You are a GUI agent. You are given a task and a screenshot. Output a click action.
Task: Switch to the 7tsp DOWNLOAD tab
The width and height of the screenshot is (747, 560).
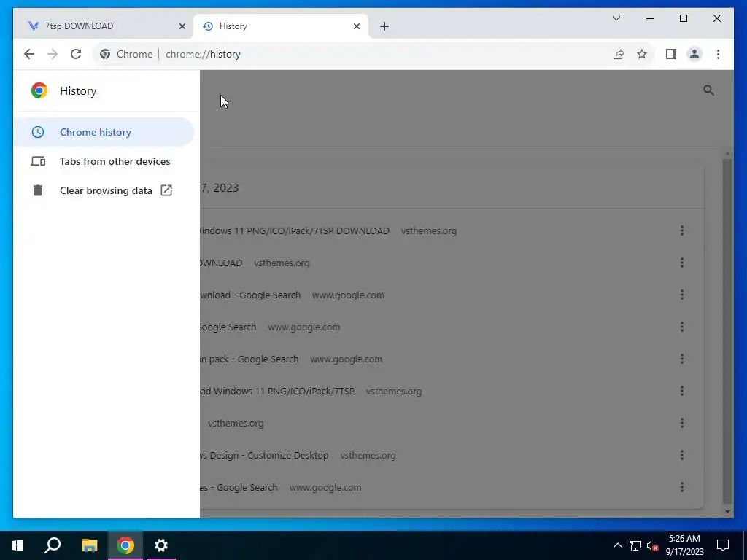[x=102, y=26]
